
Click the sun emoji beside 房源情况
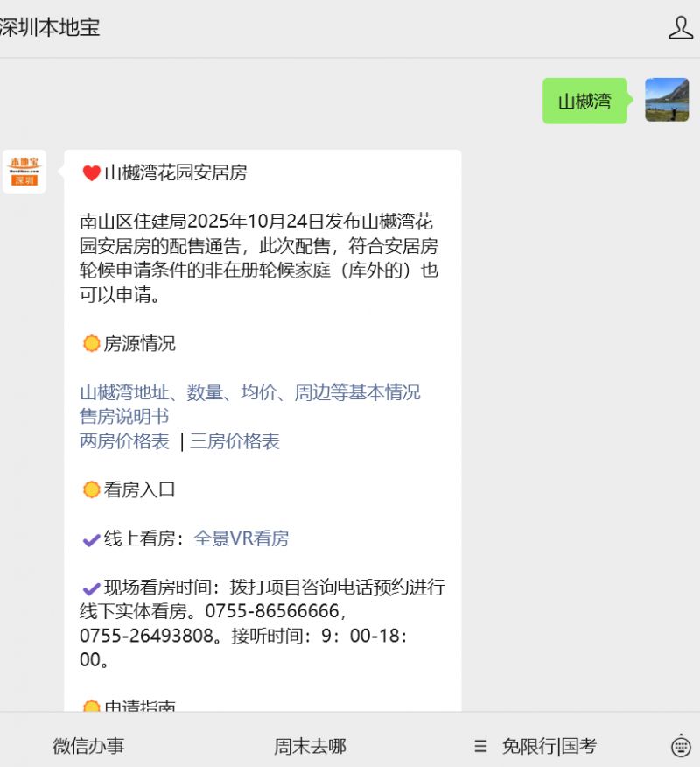pos(91,344)
